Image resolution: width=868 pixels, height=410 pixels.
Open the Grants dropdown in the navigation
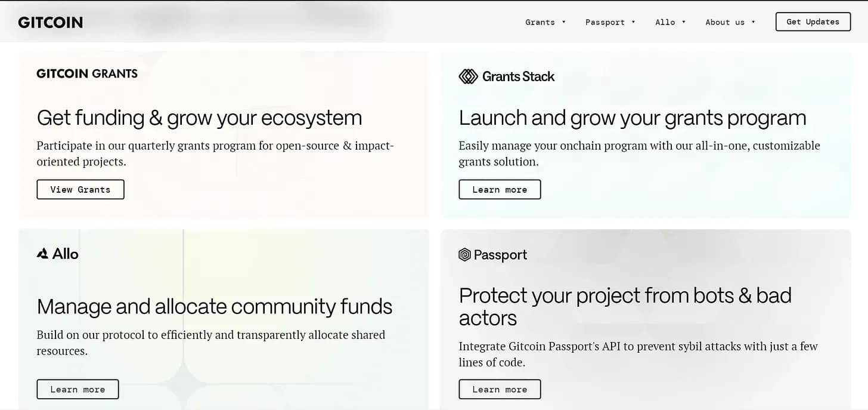tap(545, 22)
